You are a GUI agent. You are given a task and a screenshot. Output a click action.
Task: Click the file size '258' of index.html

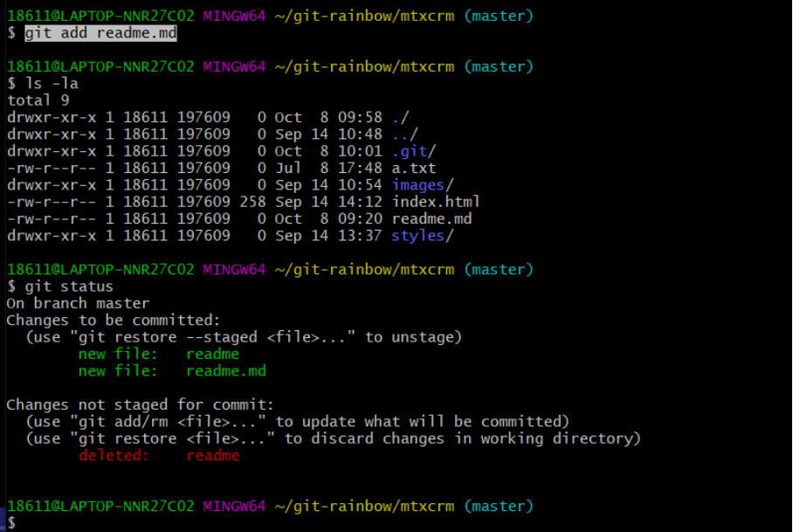pyautogui.click(x=253, y=202)
